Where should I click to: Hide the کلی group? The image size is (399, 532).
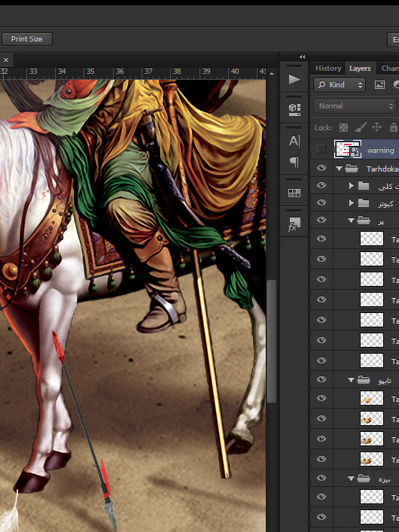click(x=321, y=185)
